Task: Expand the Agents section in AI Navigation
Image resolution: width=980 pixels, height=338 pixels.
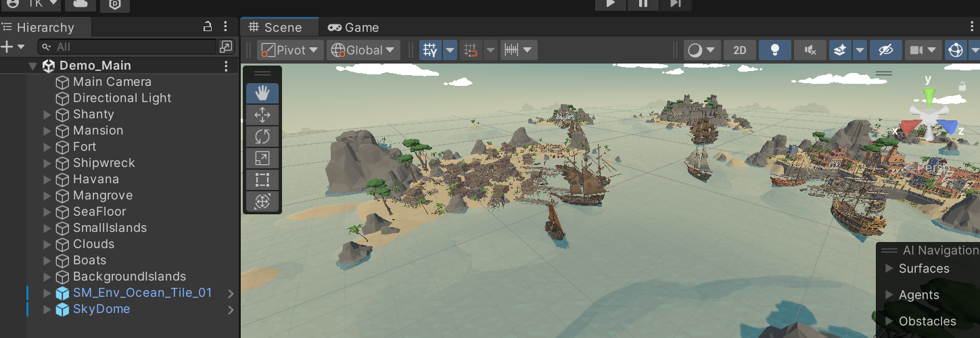Action: click(x=889, y=295)
